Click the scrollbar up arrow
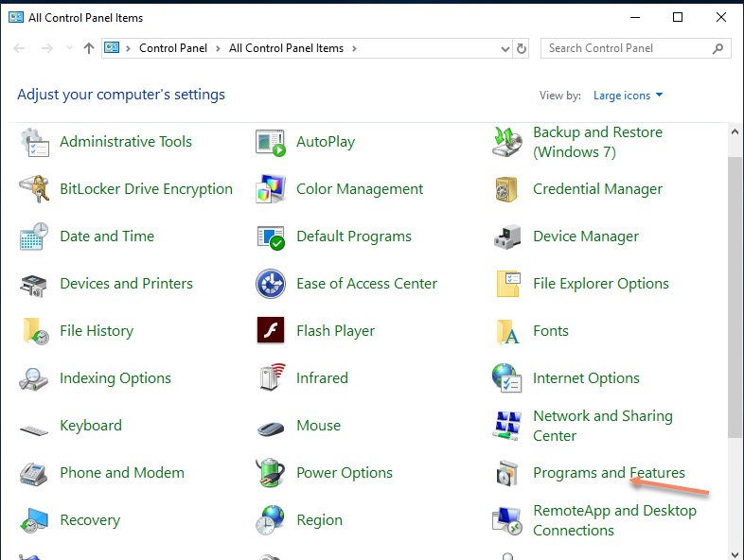This screenshot has height=560, width=744. (x=735, y=131)
